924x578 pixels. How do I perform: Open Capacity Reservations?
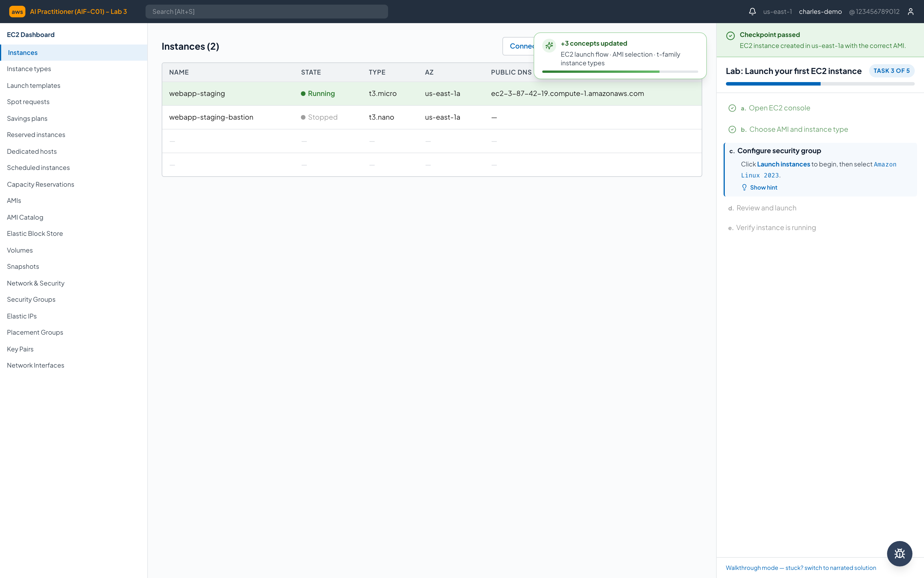40,184
